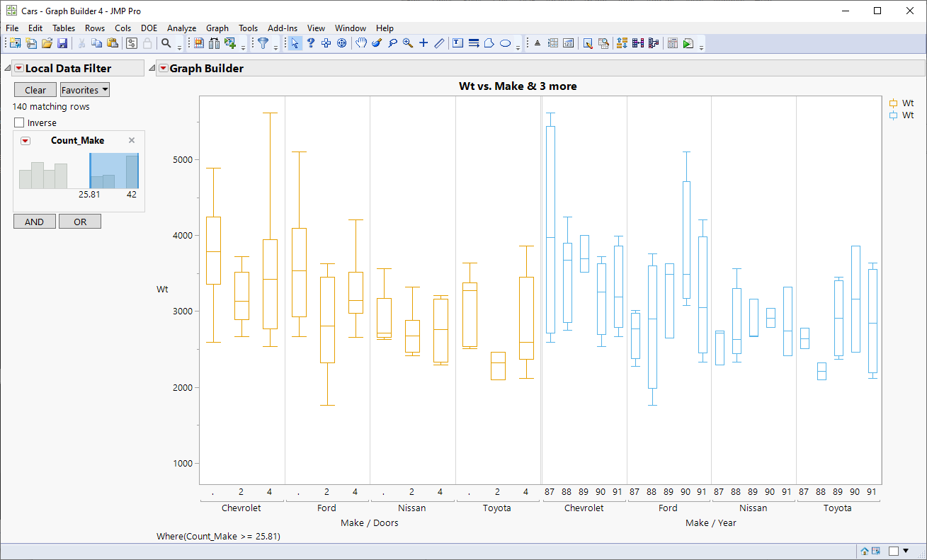Screen dimensions: 927x560
Task: Select the annotate text tool
Action: click(457, 43)
